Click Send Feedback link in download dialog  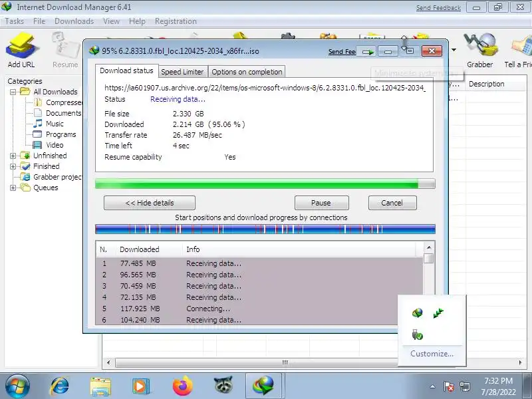(x=342, y=52)
